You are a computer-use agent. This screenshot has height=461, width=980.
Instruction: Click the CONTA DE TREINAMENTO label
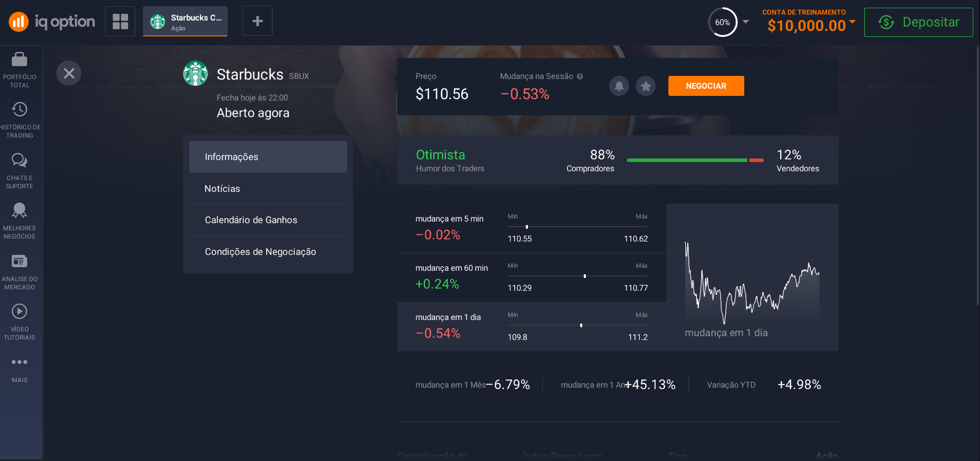click(804, 12)
